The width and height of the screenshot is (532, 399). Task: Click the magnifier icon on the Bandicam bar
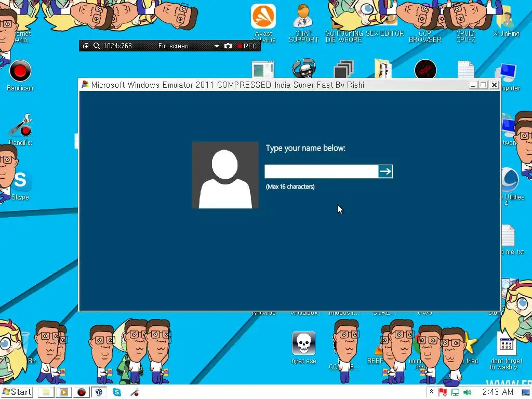pos(96,46)
